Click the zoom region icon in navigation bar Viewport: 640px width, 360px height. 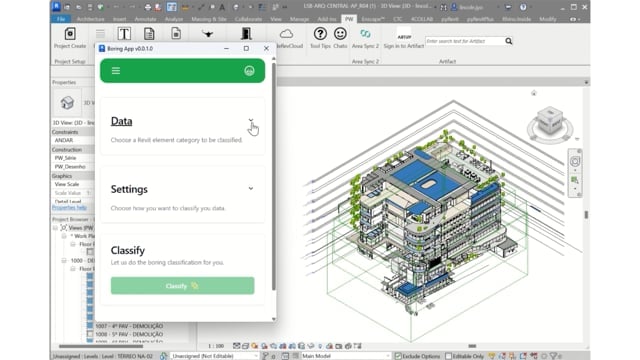tap(575, 180)
